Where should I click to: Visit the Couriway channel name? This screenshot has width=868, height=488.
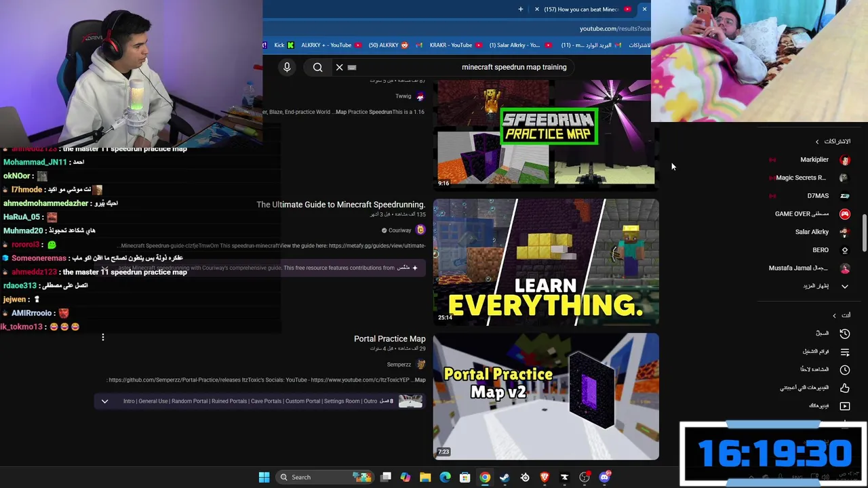point(399,230)
